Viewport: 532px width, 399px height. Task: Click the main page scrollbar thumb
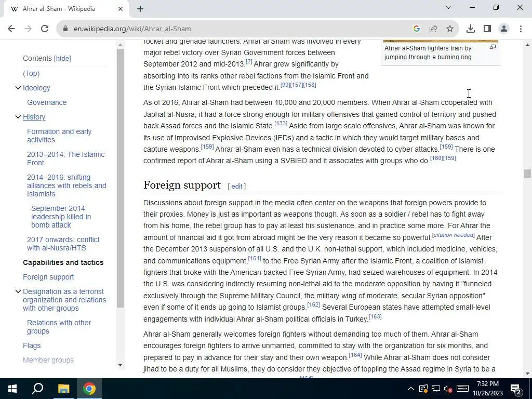[x=527, y=174]
